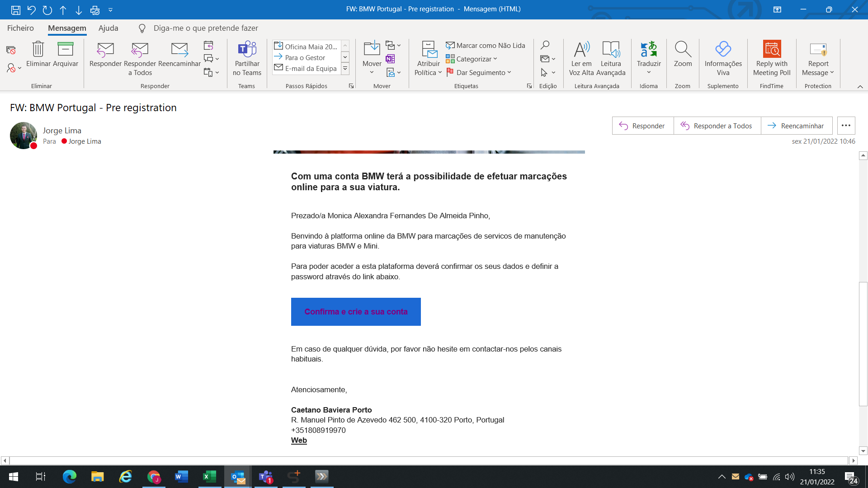Go to previous item arrow
Image resolution: width=868 pixels, height=488 pixels.
click(63, 9)
